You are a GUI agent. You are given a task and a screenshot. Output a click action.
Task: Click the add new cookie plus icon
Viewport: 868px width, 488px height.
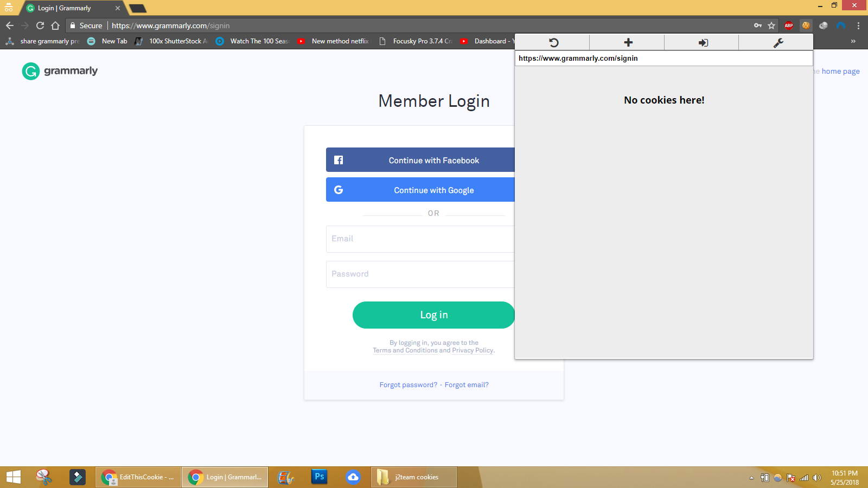(628, 42)
